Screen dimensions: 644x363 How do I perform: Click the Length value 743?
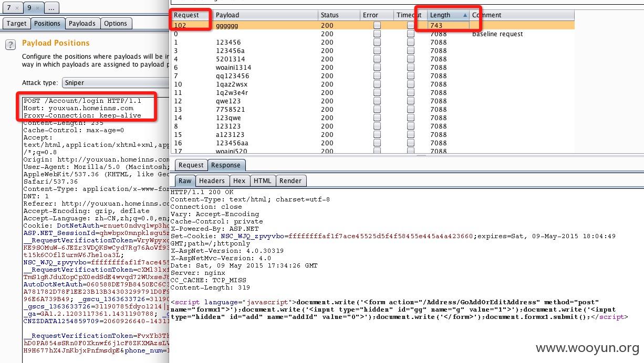[x=436, y=25]
